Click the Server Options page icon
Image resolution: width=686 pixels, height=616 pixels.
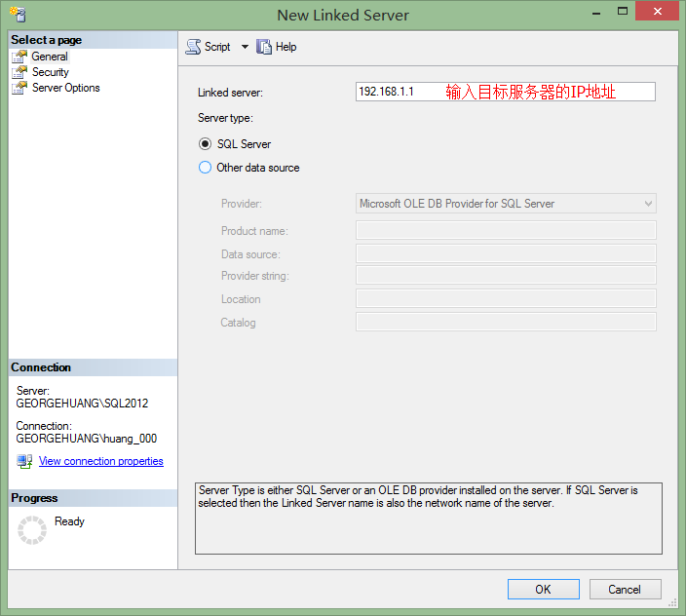[x=19, y=88]
